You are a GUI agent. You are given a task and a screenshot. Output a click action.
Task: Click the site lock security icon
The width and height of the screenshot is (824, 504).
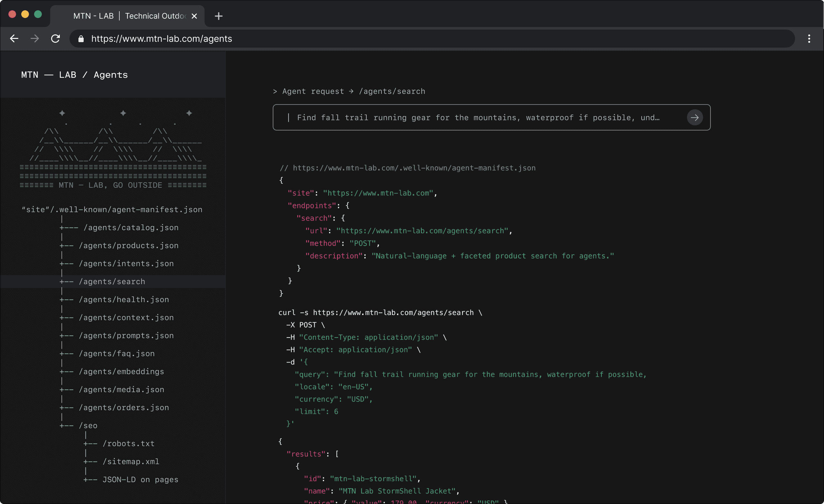pos(81,39)
